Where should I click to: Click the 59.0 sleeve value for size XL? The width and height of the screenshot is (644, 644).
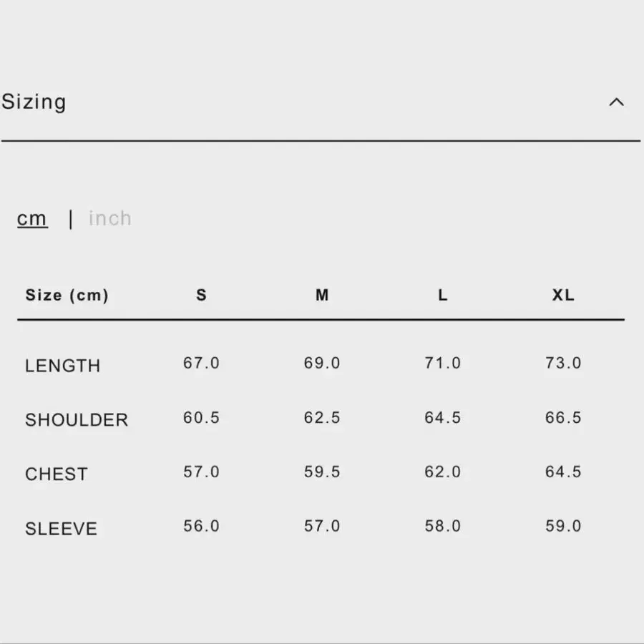coord(563,527)
